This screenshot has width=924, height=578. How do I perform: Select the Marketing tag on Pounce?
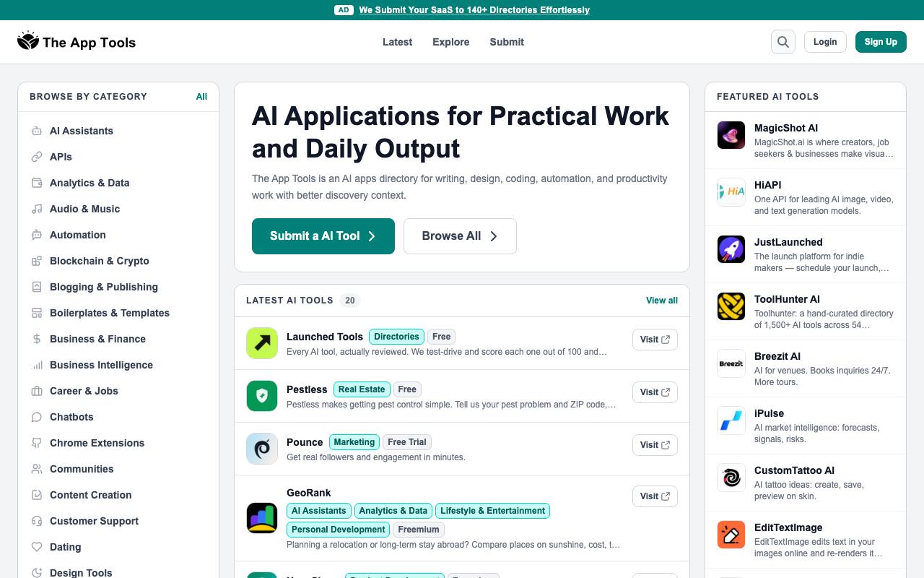[x=354, y=442]
